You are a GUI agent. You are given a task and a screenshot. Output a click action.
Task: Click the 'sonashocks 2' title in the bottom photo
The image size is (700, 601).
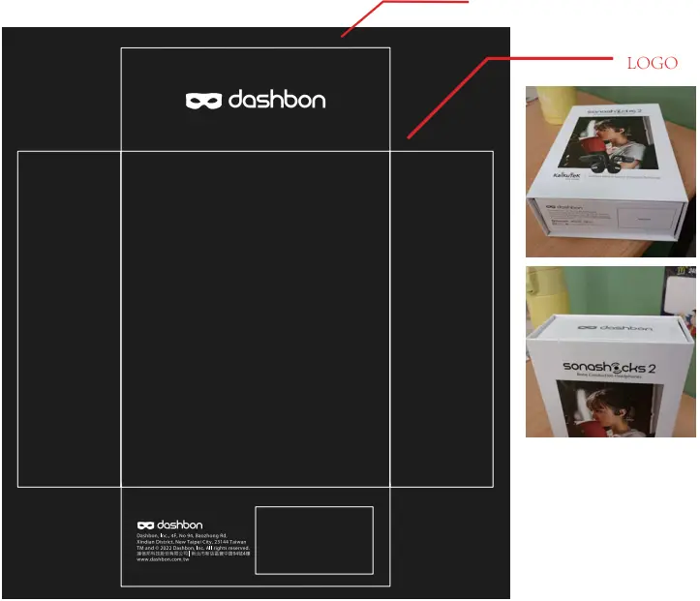click(609, 368)
